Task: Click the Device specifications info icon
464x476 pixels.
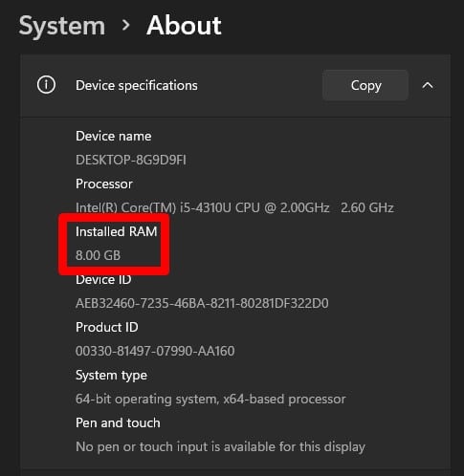Action: tap(46, 85)
